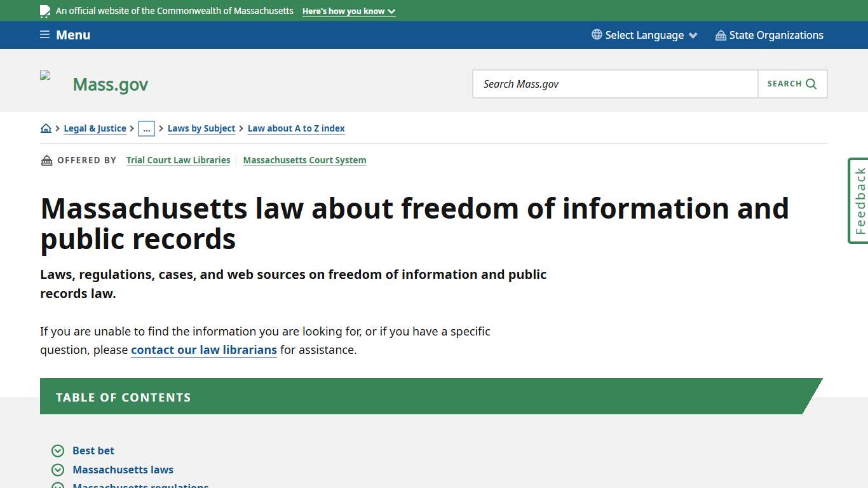
Task: Click the home icon in the breadcrumb trail
Action: 45,128
